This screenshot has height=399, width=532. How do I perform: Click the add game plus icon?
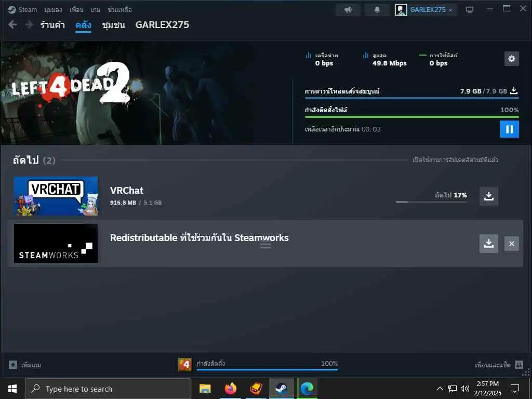coord(13,365)
